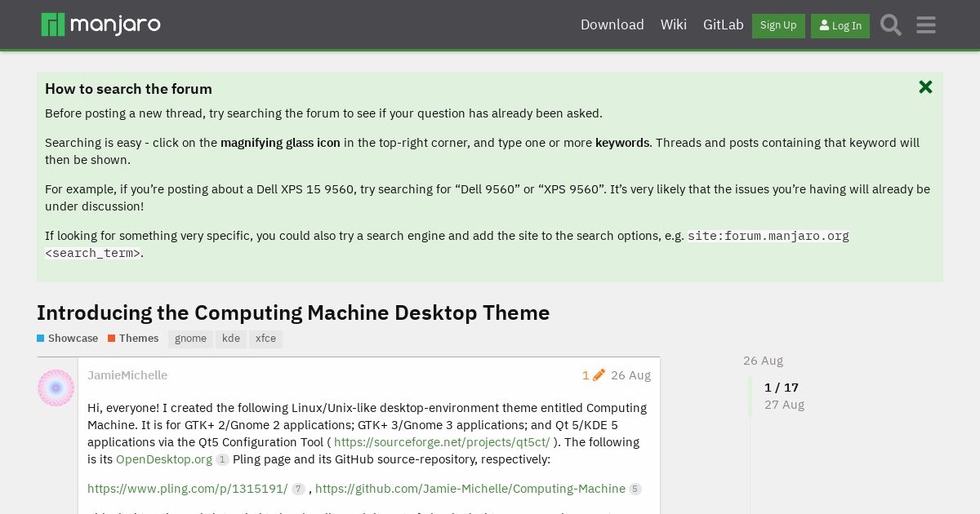Image resolution: width=980 pixels, height=514 pixels.
Task: Jump to 26 Aug in timeline
Action: [763, 361]
